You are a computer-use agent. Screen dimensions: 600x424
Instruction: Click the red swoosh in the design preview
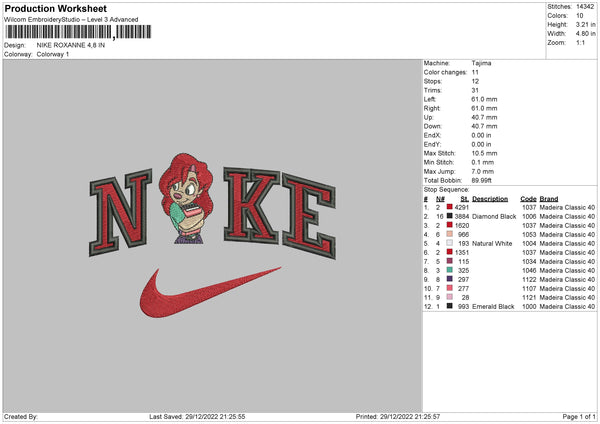coord(210,293)
